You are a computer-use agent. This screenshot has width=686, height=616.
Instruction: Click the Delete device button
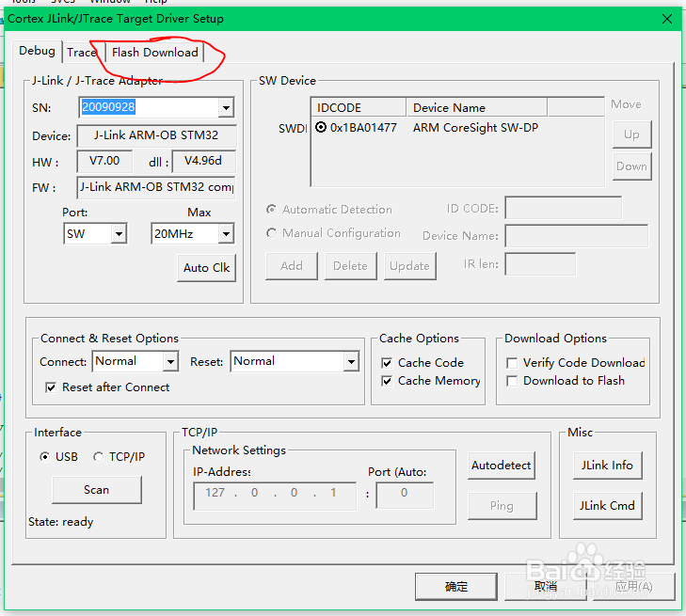tap(350, 266)
